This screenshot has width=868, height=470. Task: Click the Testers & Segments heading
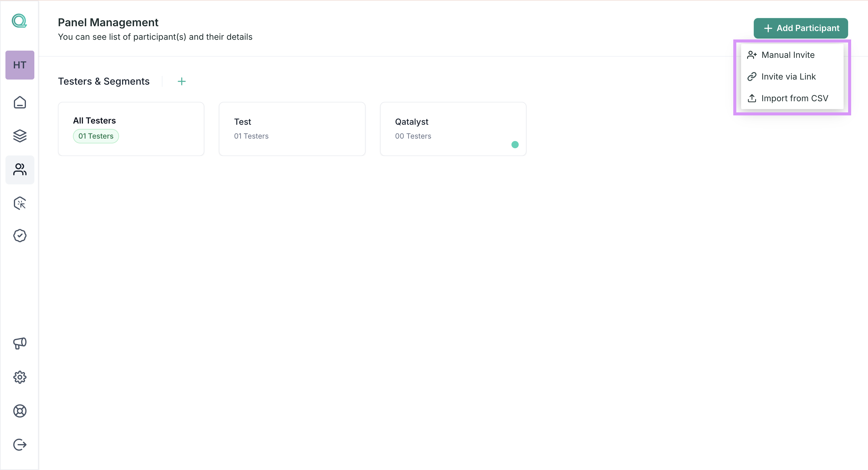coord(103,81)
